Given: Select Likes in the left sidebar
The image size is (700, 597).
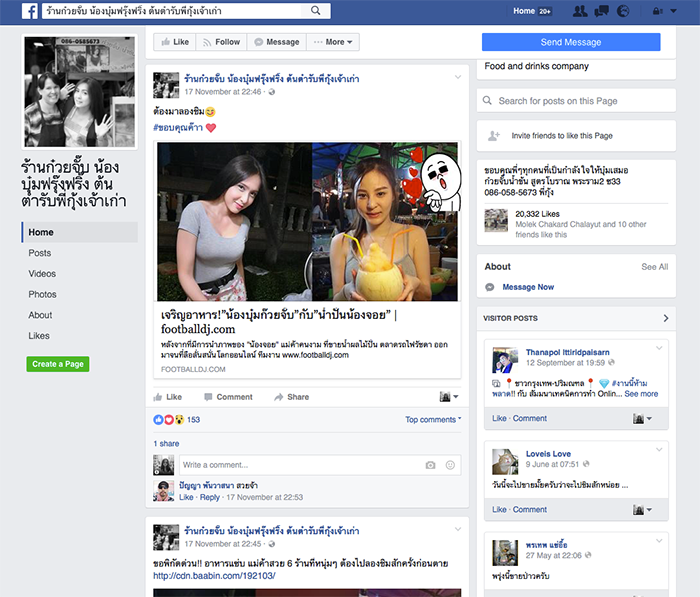Looking at the screenshot, I should pos(39,336).
